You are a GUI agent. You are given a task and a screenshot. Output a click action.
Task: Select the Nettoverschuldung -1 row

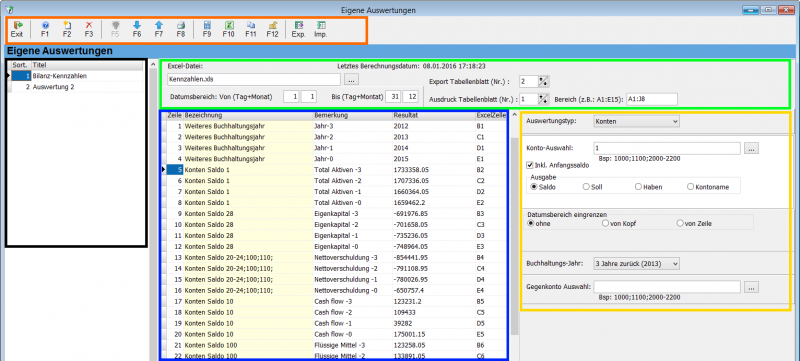click(x=334, y=279)
